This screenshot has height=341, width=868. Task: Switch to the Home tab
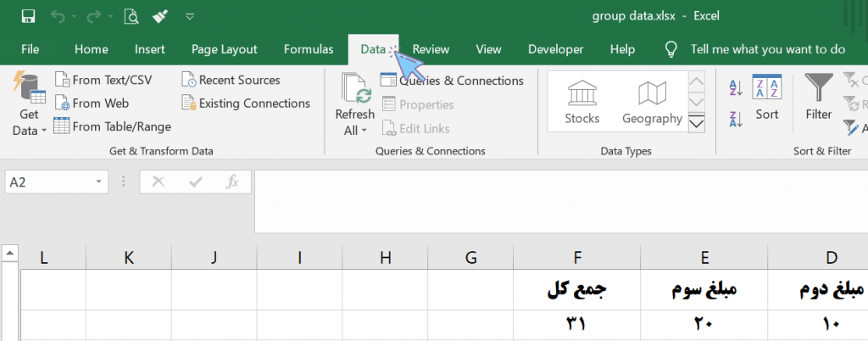[x=92, y=49]
